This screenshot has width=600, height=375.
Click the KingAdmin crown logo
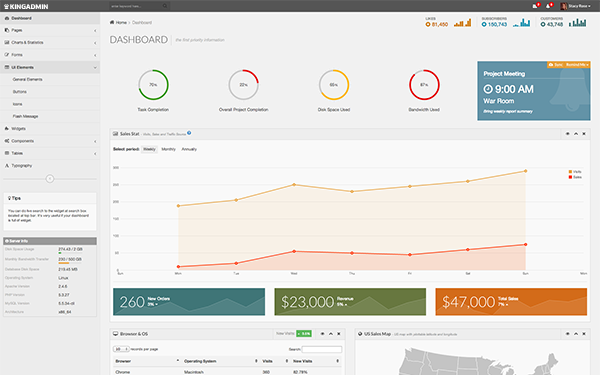(x=6, y=6)
